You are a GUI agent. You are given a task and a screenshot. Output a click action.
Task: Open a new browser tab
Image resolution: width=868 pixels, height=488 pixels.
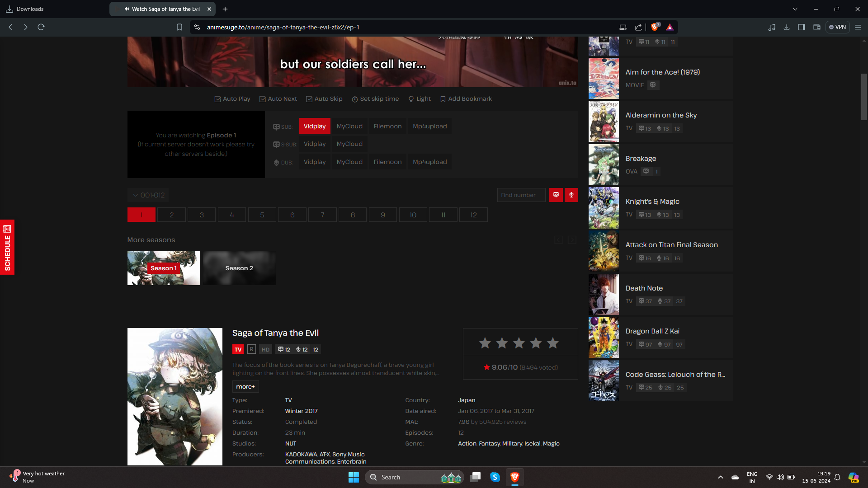click(225, 9)
